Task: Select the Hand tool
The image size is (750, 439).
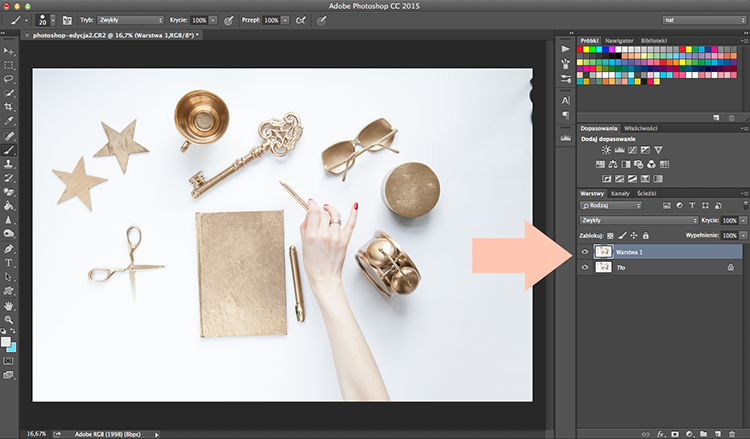Action: point(9,306)
